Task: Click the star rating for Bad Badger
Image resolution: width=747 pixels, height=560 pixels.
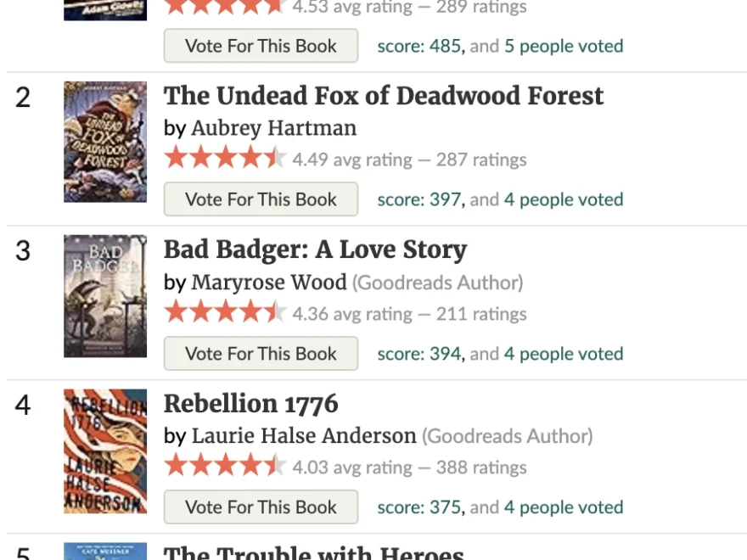Action: point(225,313)
